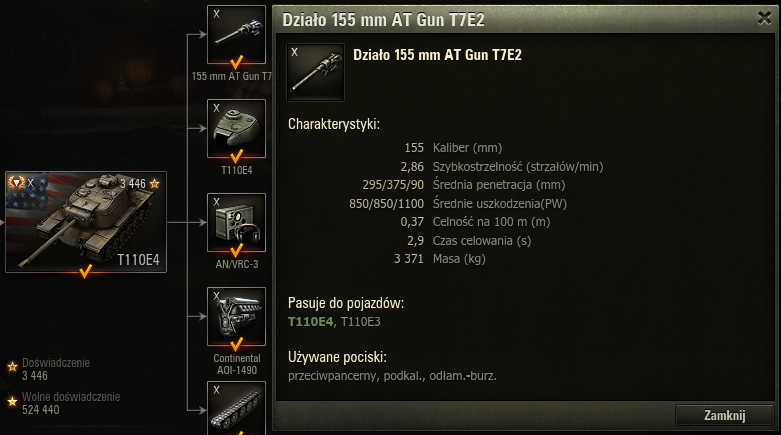Click the AN/VRC-3 module label

pos(237,265)
